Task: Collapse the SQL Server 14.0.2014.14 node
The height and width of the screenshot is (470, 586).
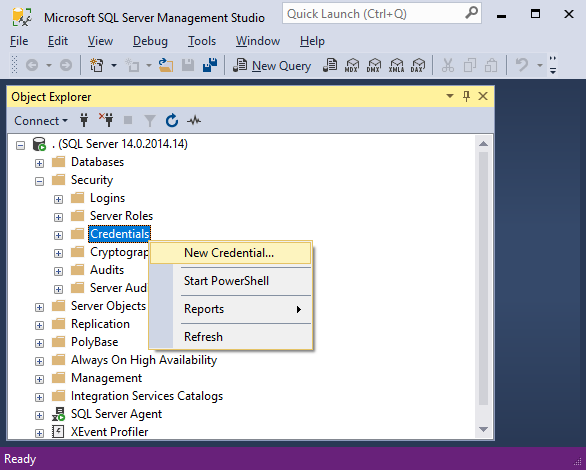Action: tap(21, 145)
